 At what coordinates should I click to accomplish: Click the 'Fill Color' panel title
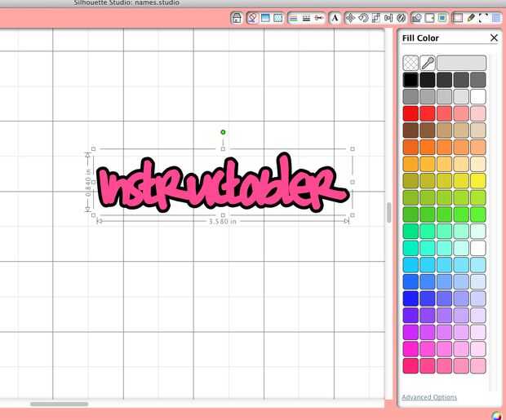(420, 38)
